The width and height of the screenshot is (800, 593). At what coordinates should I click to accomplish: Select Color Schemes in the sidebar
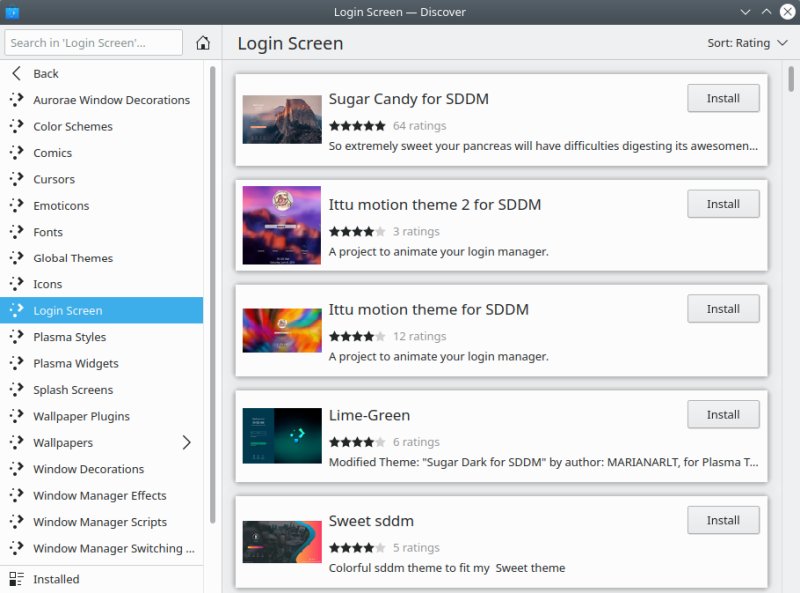pos(73,127)
